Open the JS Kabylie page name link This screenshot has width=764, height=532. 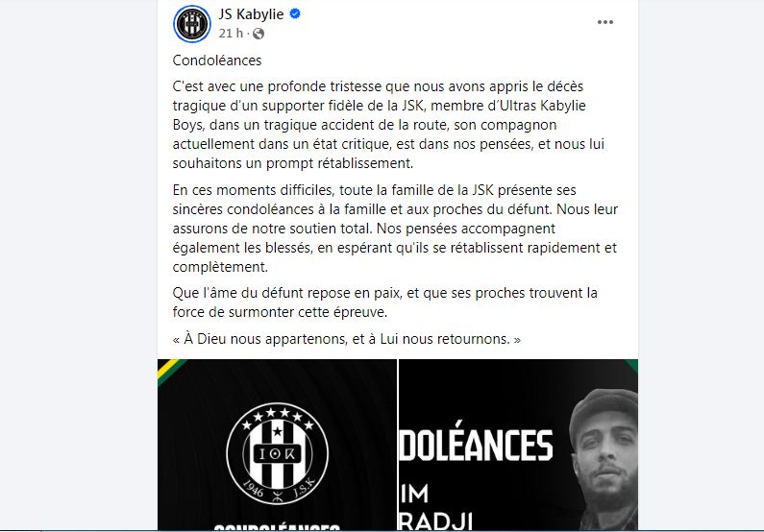click(251, 14)
